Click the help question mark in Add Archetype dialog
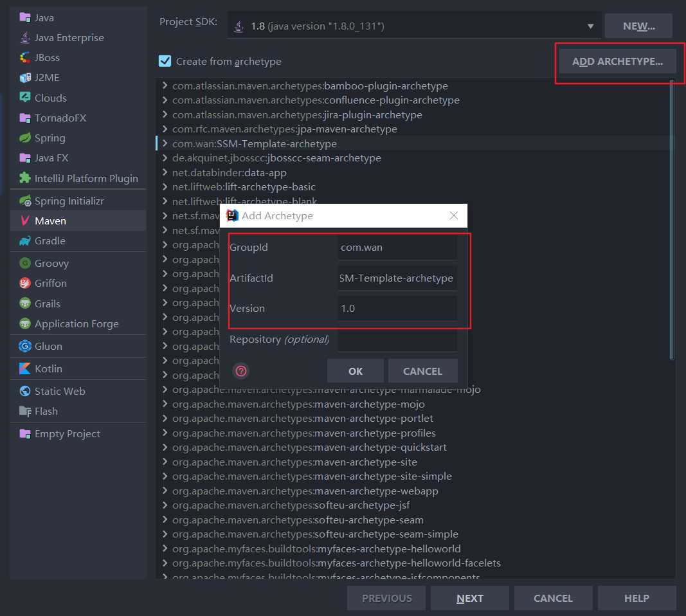Screen dimensions: 686x616 pyautogui.click(x=241, y=371)
